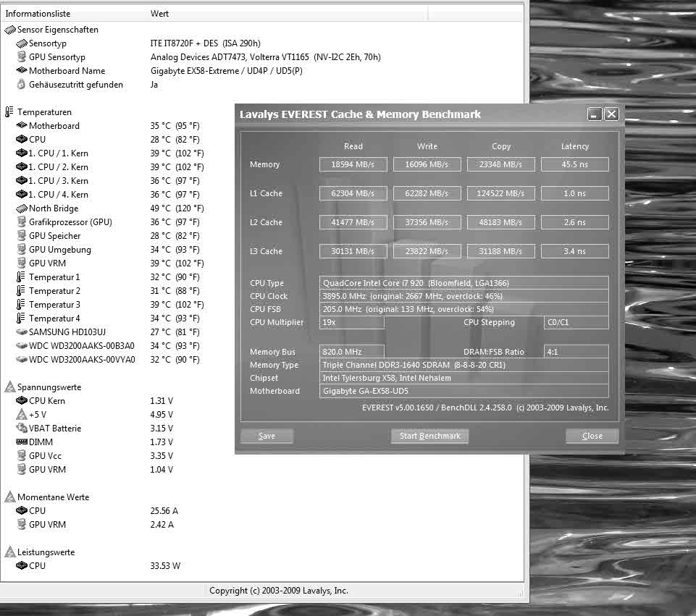
Task: Click the chip icon beside Sensortyp
Action: click(x=21, y=43)
